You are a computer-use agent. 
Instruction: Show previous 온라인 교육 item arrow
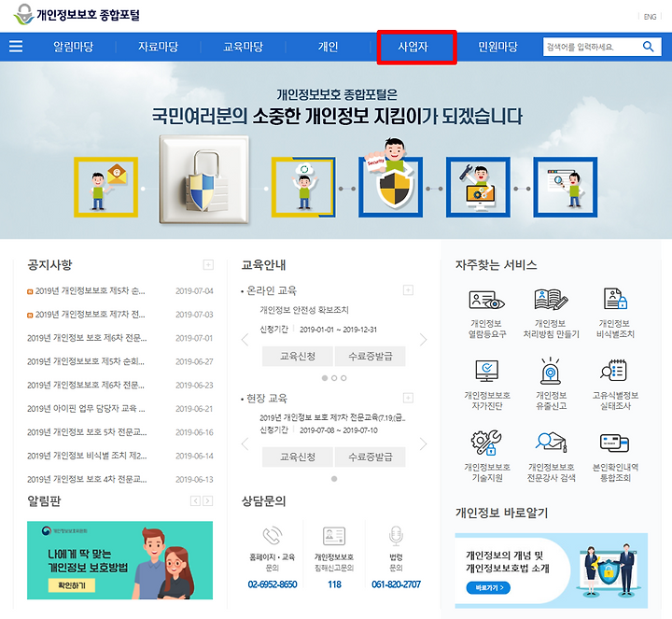245,340
